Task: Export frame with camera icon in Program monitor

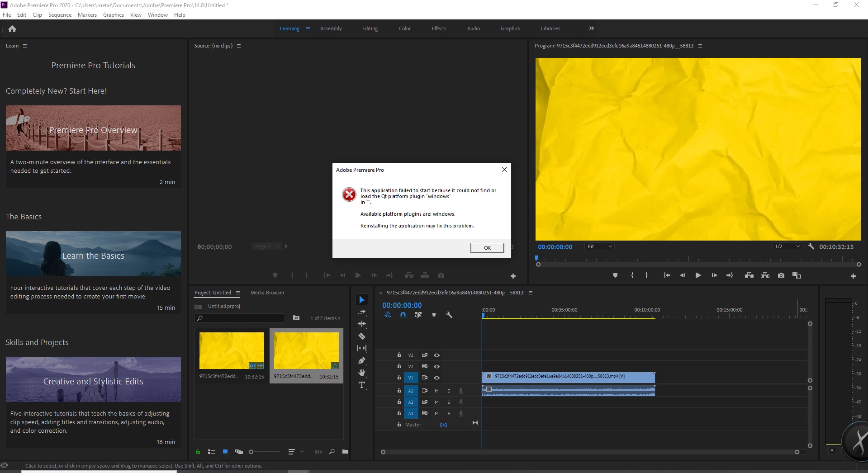Action: 781,275
